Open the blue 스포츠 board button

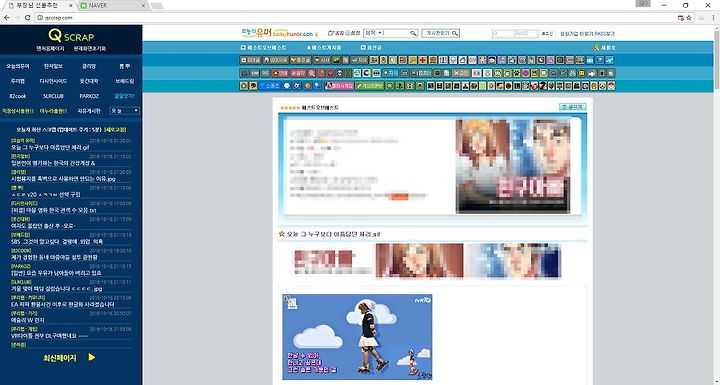point(270,85)
